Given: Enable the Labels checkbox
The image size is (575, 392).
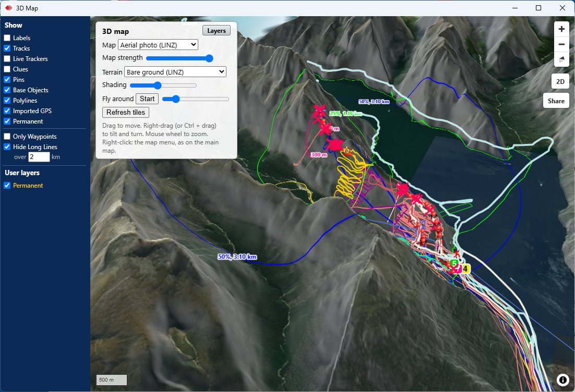Looking at the screenshot, I should (7, 38).
